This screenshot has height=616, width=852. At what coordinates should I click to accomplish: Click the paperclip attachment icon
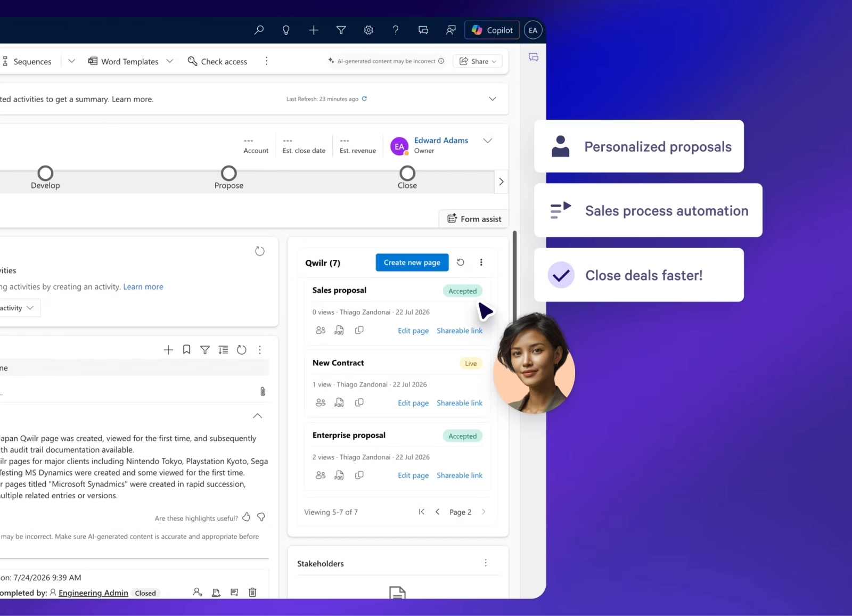tap(263, 391)
